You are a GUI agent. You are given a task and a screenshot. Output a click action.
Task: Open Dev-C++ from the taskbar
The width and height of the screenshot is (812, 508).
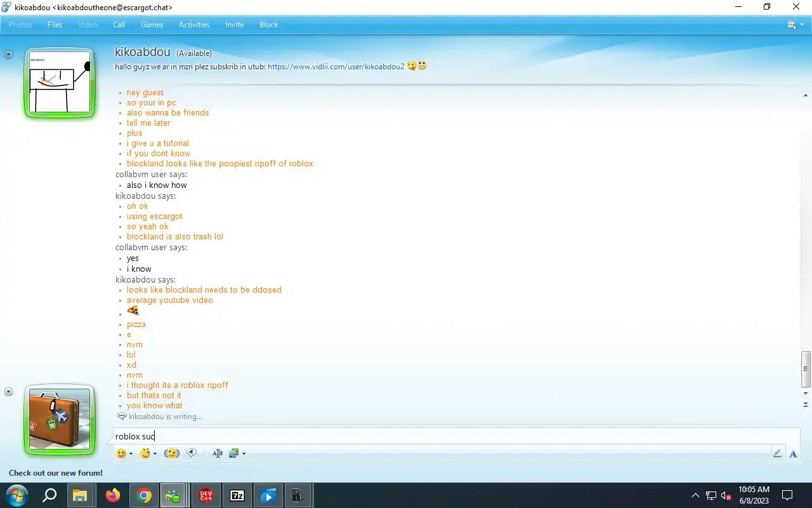pos(206,496)
